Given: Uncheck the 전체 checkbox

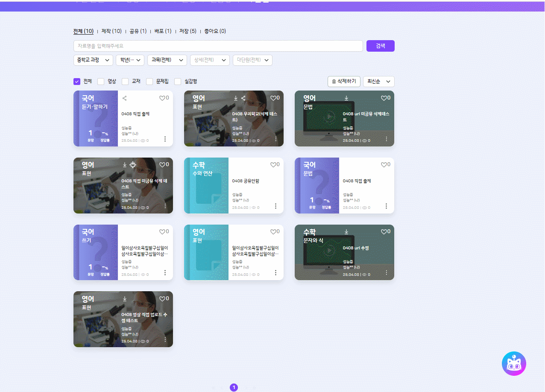Looking at the screenshot, I should [x=77, y=82].
